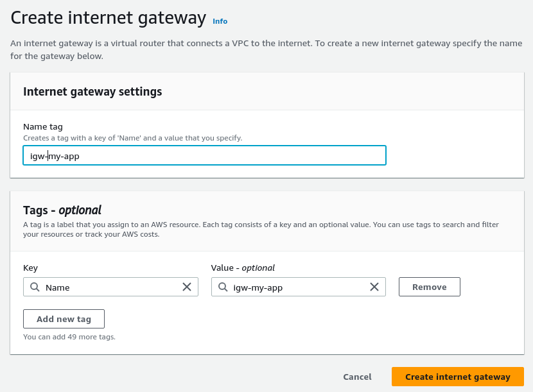Click the magnifier icon in Value field
533x392 pixels.
pos(222,287)
